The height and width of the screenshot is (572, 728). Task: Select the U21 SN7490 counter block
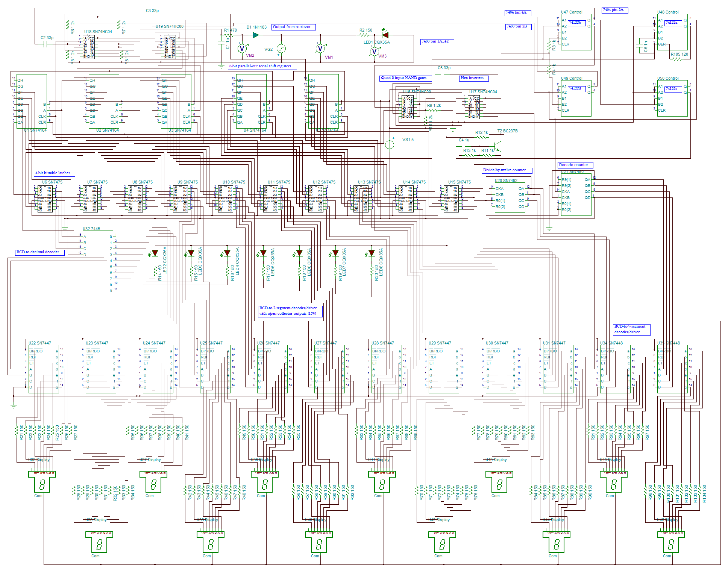click(x=576, y=194)
